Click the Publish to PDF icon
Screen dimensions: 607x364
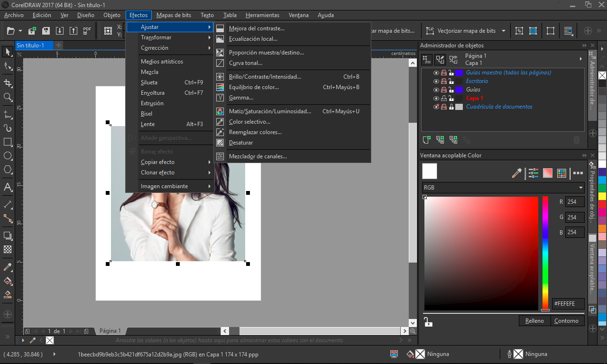[87, 31]
